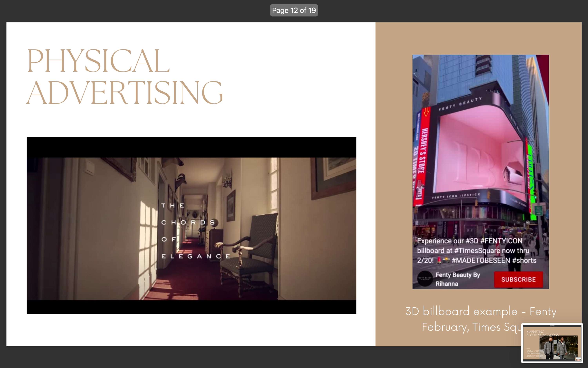This screenshot has height=368, width=588.
Task: Click the Fenty Beauty channel avatar icon
Action: tap(425, 279)
